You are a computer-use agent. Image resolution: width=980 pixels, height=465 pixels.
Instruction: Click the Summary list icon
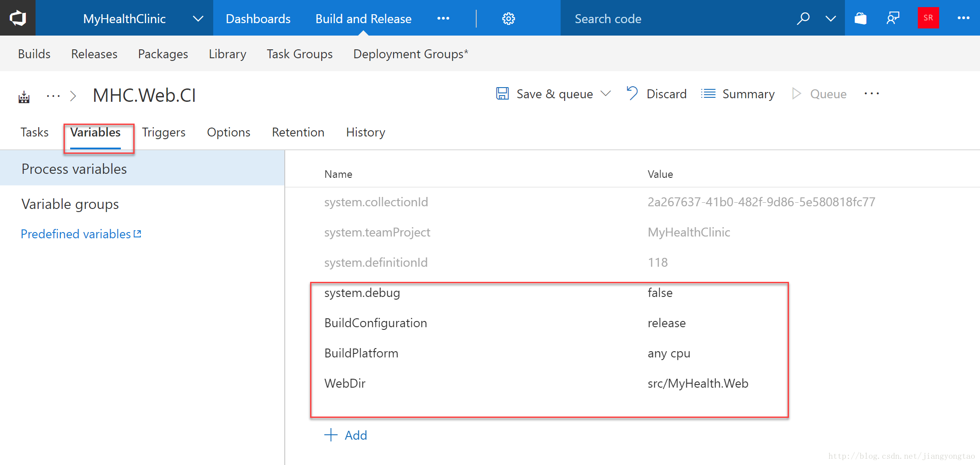point(708,94)
